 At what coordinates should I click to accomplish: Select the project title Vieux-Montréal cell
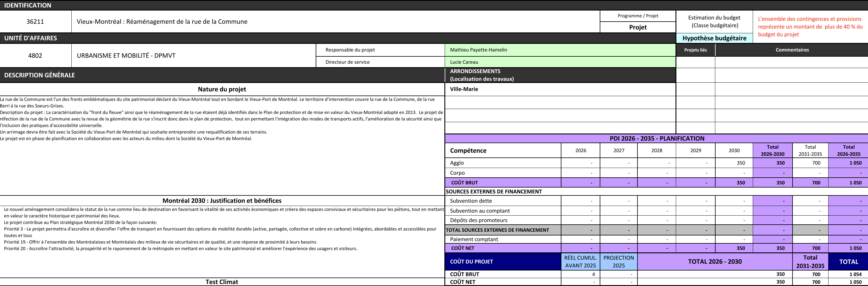tap(162, 22)
